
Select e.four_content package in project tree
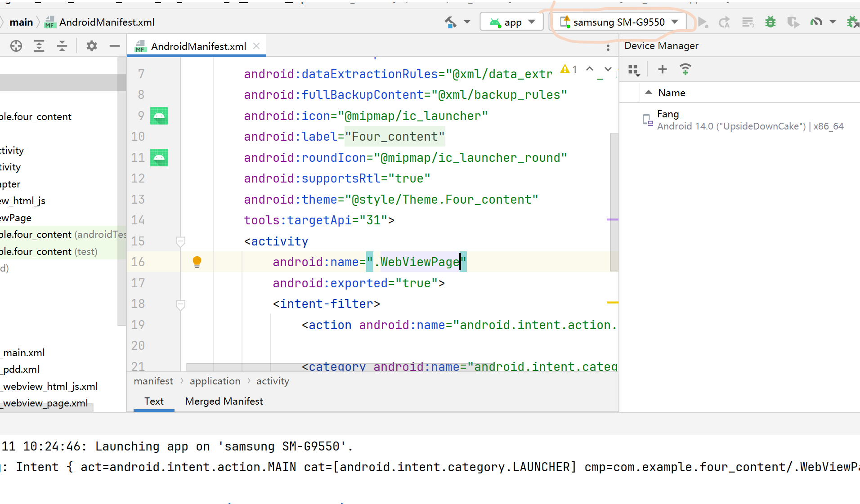pyautogui.click(x=36, y=117)
